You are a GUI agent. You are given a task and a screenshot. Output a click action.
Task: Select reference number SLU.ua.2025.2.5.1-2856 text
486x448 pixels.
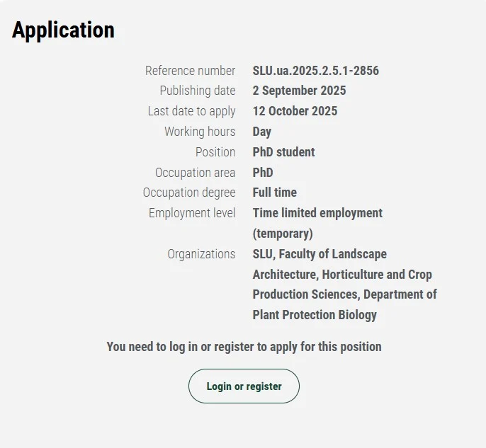315,71
